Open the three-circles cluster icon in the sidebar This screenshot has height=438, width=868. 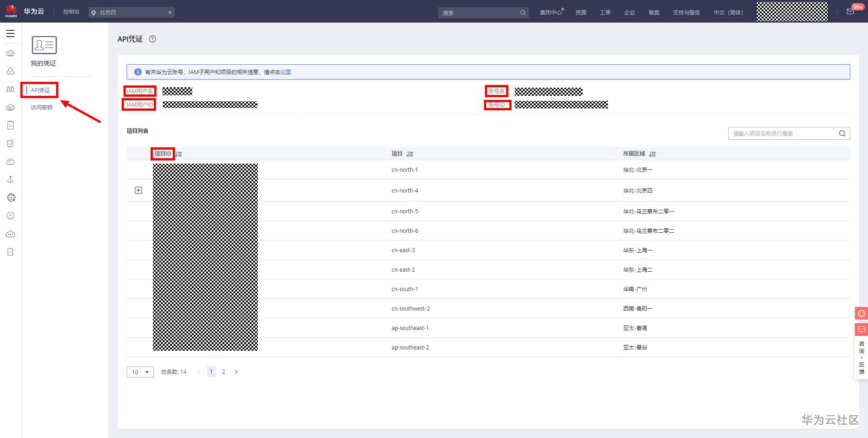pyautogui.click(x=10, y=71)
